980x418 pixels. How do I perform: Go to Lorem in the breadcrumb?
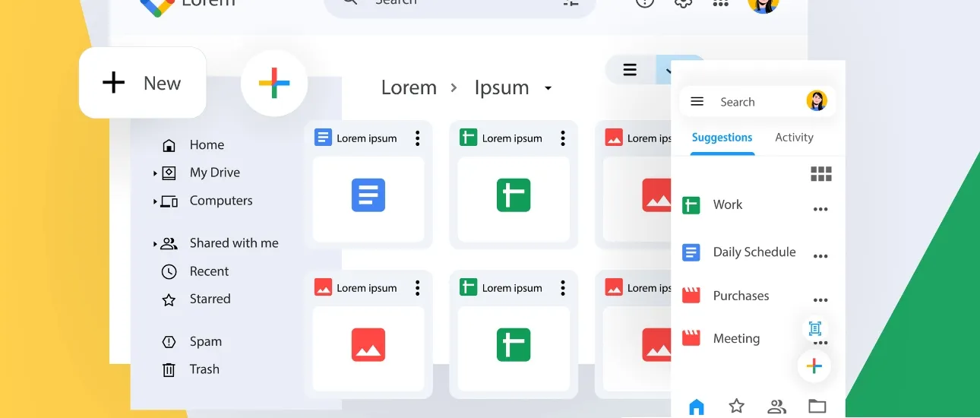tap(409, 87)
